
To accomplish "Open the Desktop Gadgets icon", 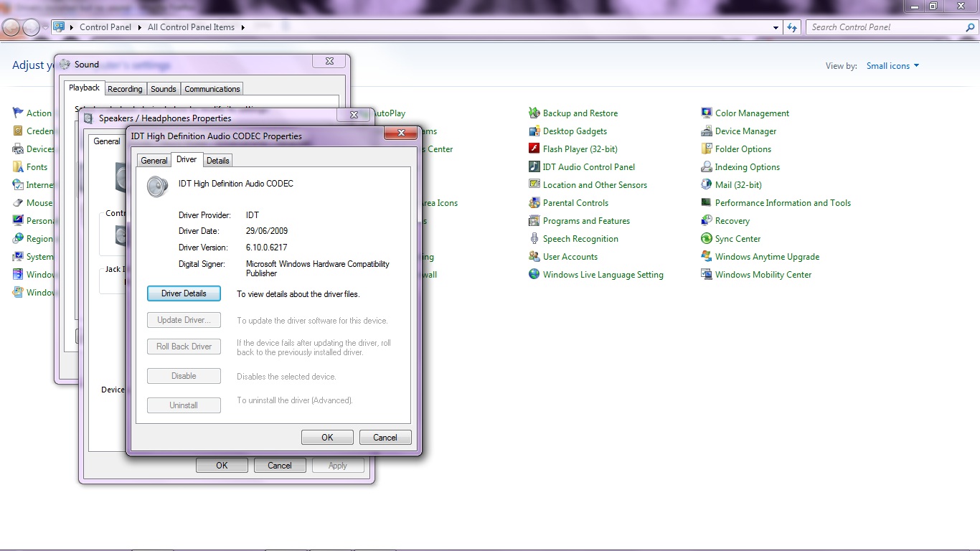I will tap(534, 131).
